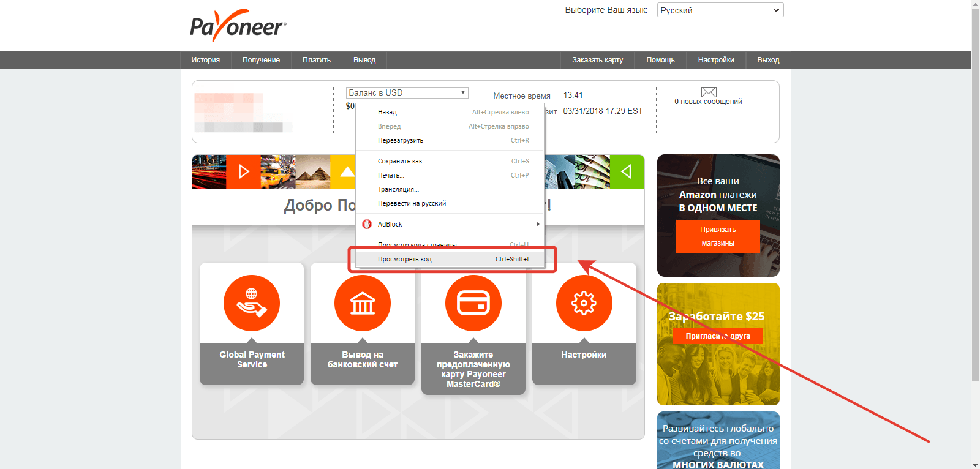The height and width of the screenshot is (469, 980).
Task: Click the orange gear settings icon
Action: [x=584, y=303]
